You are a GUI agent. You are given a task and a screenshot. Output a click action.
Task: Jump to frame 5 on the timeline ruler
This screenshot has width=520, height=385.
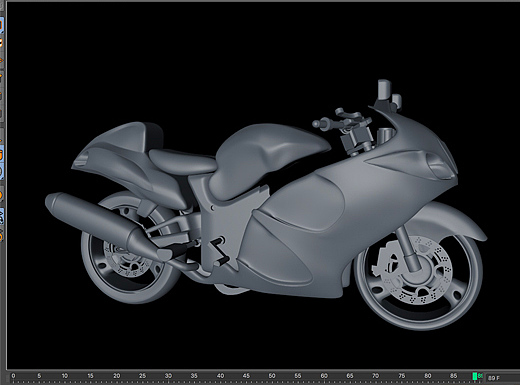click(x=39, y=376)
